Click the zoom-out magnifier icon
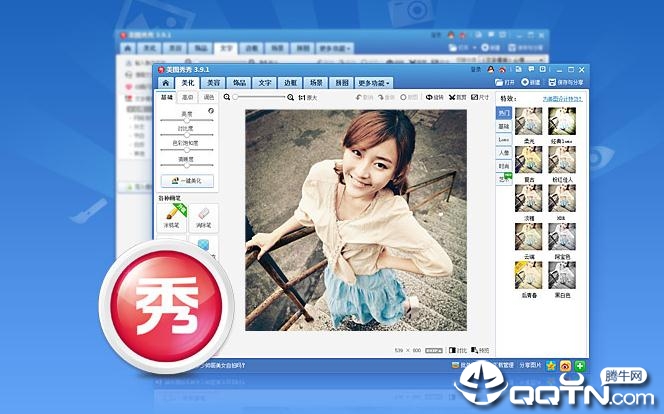 (x=228, y=98)
